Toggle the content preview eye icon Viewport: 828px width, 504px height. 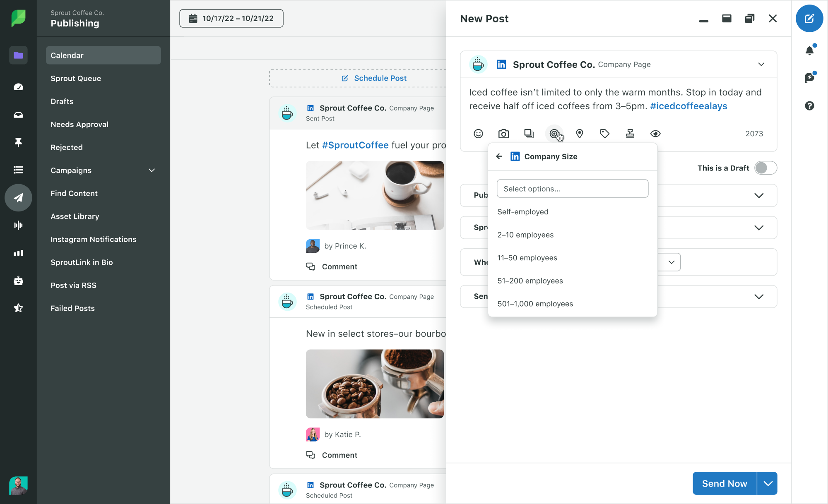655,134
